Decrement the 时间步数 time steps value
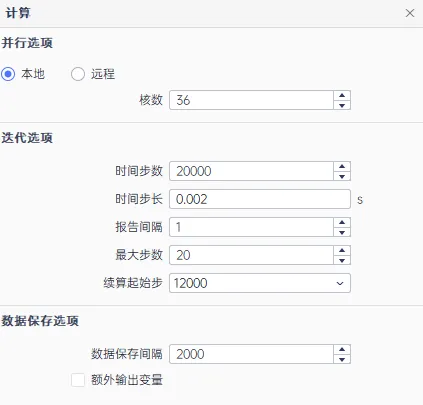Image resolution: width=423 pixels, height=405 pixels. (x=342, y=176)
